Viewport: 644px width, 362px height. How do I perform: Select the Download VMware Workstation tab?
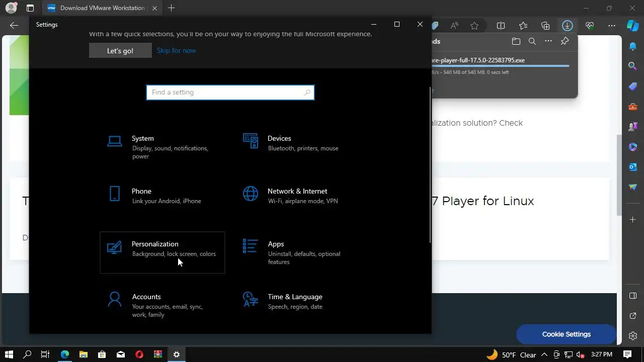coord(102,8)
